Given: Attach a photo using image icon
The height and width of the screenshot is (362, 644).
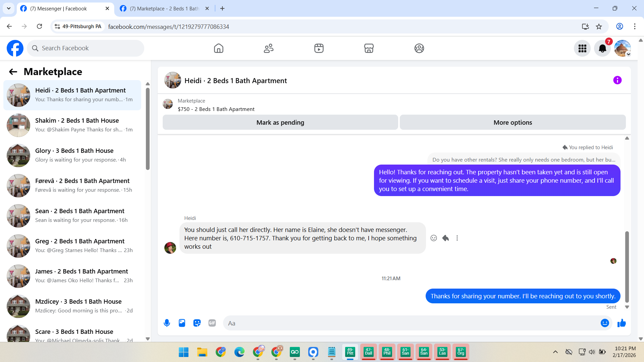Looking at the screenshot, I should (182, 323).
